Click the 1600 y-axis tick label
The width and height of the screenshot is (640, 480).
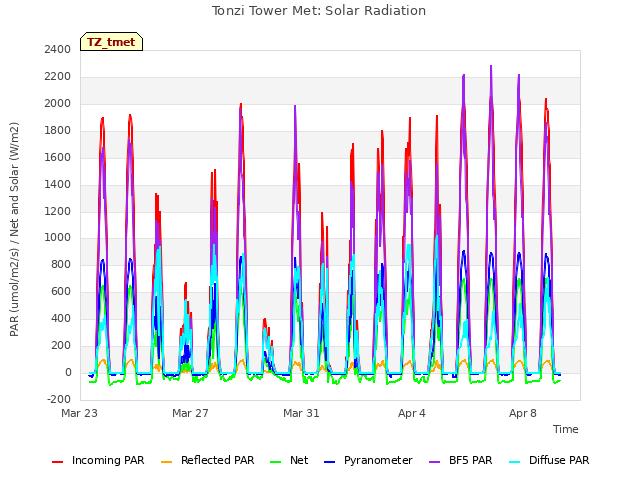click(58, 157)
